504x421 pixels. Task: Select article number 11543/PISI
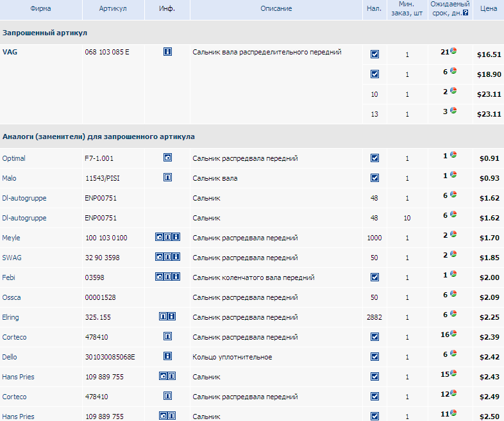(x=103, y=178)
